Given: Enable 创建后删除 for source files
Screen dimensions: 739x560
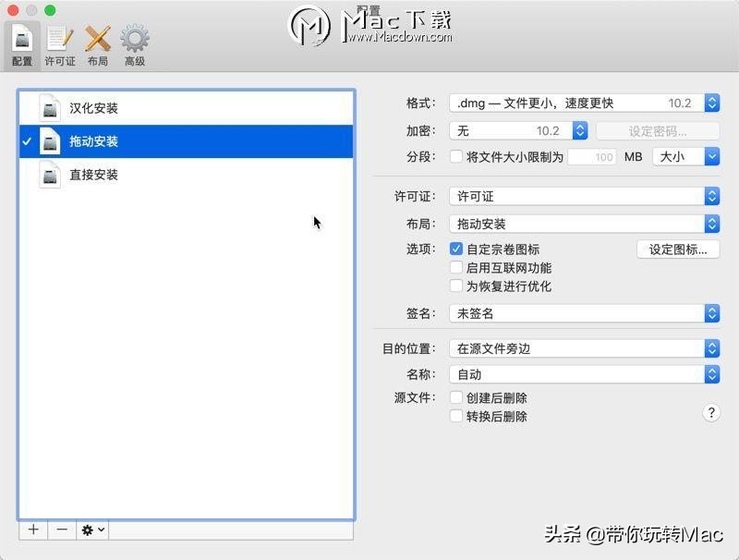Looking at the screenshot, I should click(456, 396).
